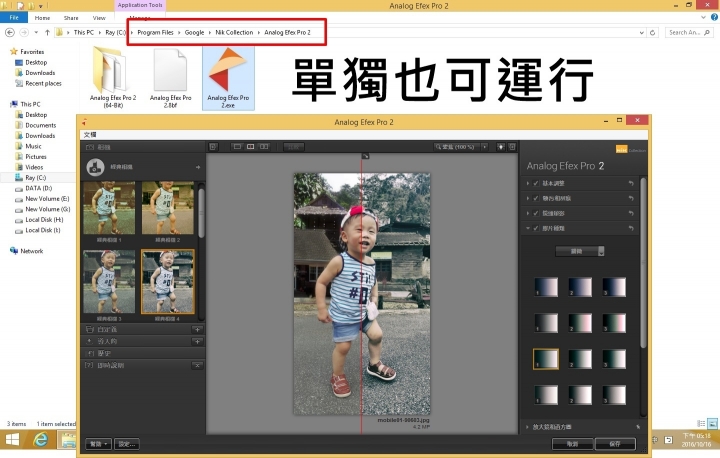Click the split-line handle atop the preview
The width and height of the screenshot is (720, 458).
click(365, 156)
